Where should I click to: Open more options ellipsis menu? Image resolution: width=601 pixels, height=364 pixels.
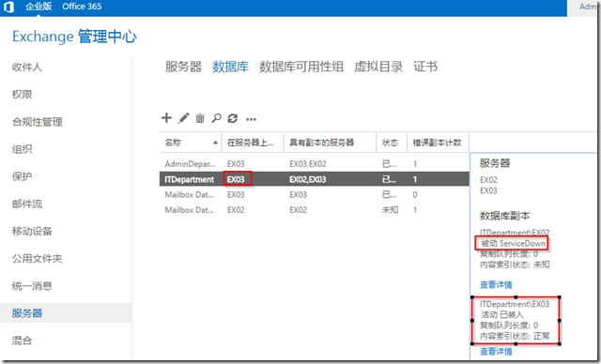coord(251,119)
